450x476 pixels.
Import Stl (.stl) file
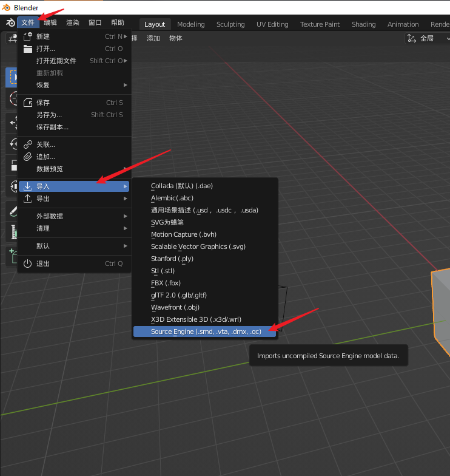(205, 271)
